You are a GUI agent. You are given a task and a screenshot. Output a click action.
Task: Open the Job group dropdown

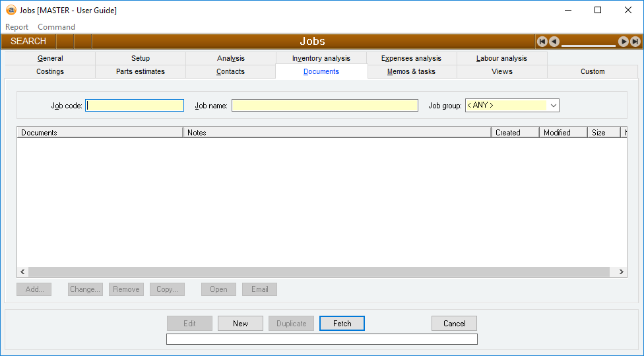click(553, 106)
